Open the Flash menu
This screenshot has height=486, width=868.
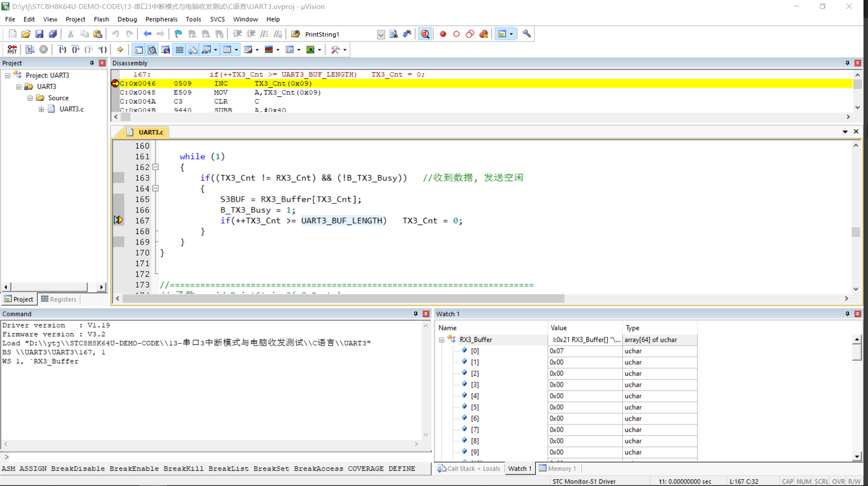(101, 19)
